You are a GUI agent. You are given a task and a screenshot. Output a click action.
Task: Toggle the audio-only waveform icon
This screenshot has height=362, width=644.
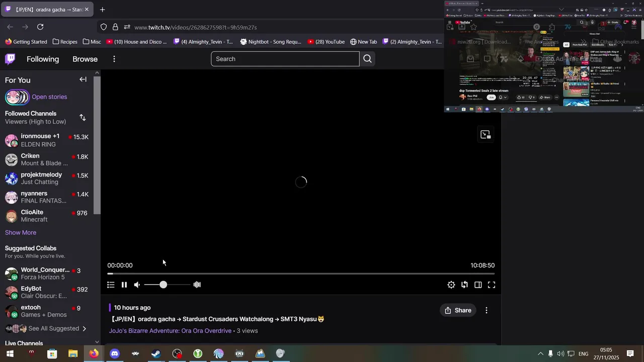(x=197, y=285)
